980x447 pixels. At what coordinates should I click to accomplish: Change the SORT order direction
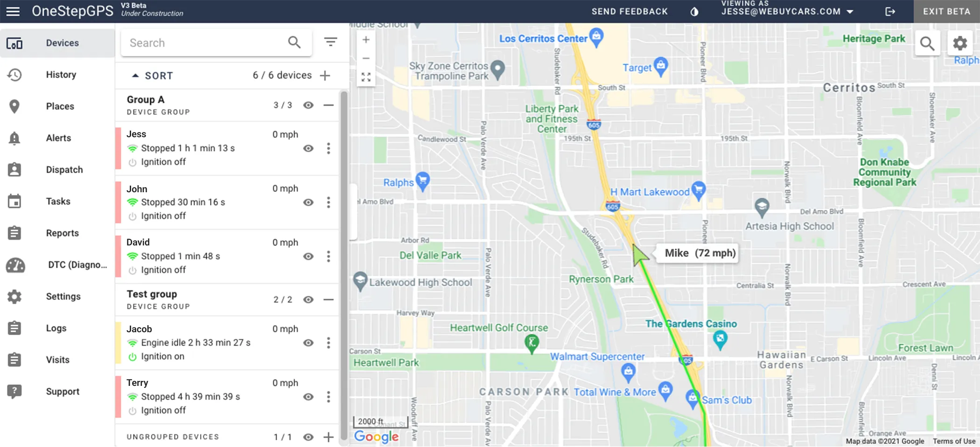click(135, 75)
